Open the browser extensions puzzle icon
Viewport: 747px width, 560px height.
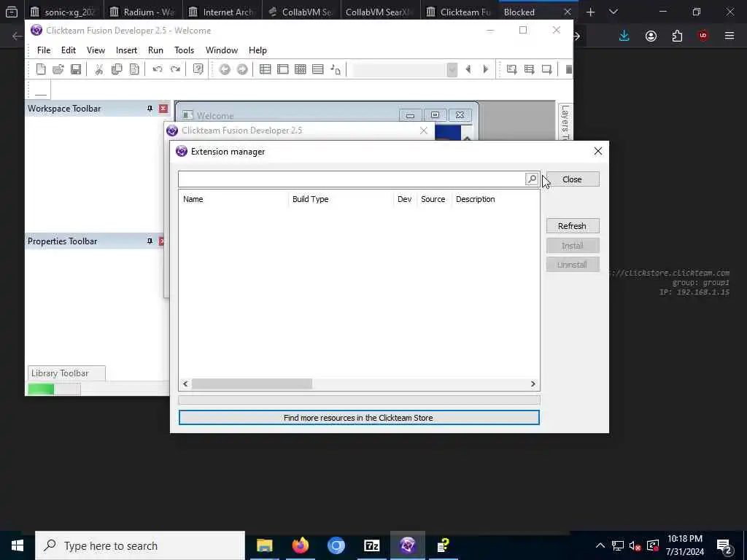pos(677,36)
